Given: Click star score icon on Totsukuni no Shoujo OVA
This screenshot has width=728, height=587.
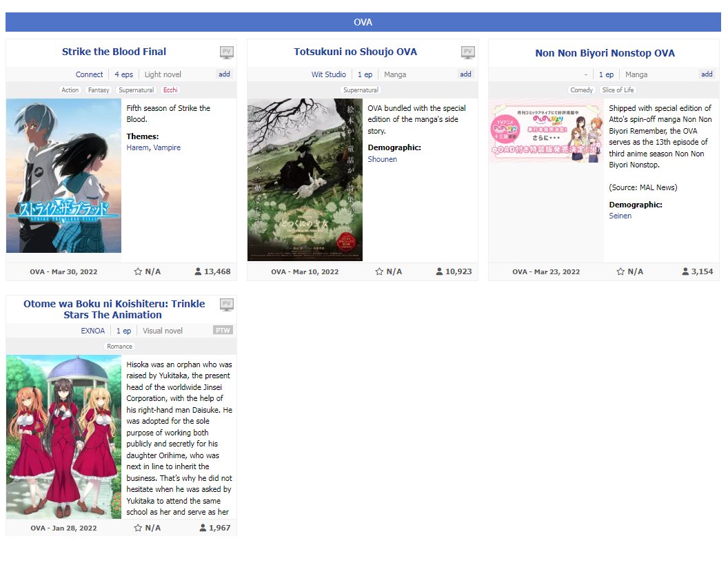Looking at the screenshot, I should [379, 271].
